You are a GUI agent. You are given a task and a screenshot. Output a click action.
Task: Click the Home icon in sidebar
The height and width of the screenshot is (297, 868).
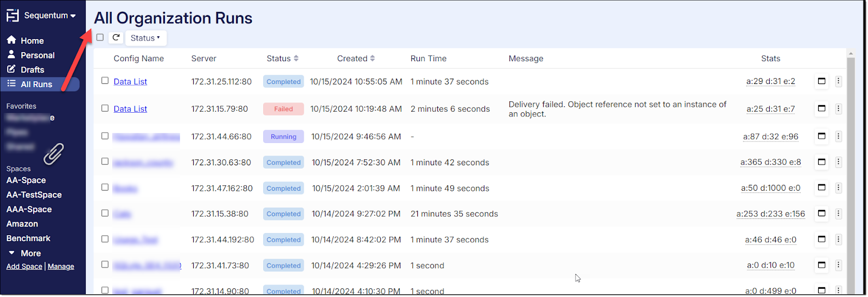point(11,40)
